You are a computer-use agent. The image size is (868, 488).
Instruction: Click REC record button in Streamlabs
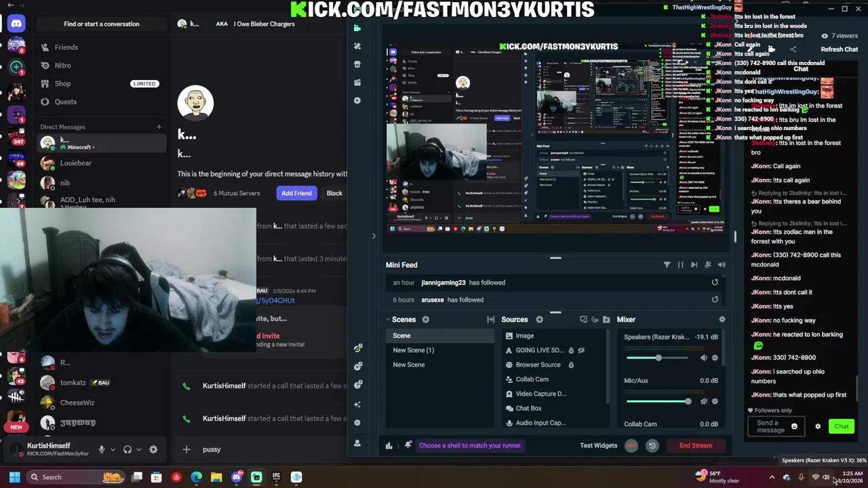point(631,445)
